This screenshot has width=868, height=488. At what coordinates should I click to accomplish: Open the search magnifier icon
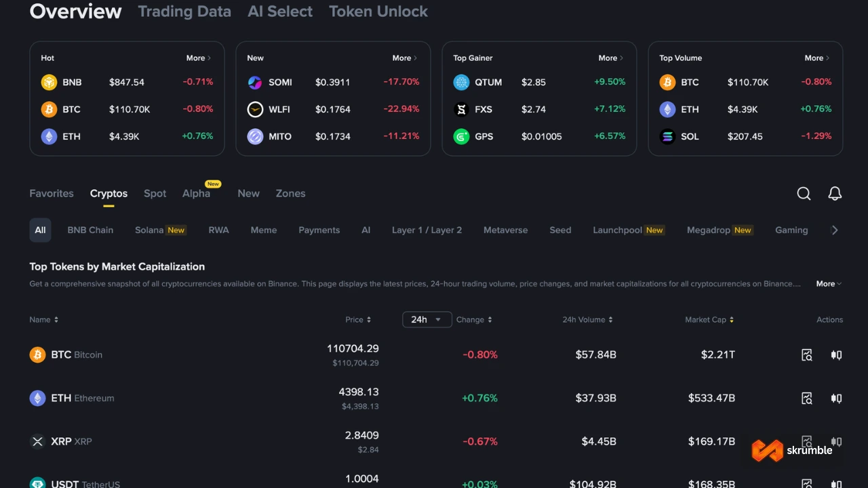coord(804,193)
